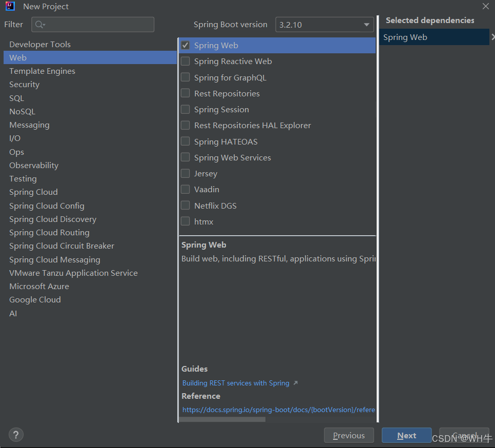Click the IntelliJ IDEA logo icon

click(x=10, y=6)
